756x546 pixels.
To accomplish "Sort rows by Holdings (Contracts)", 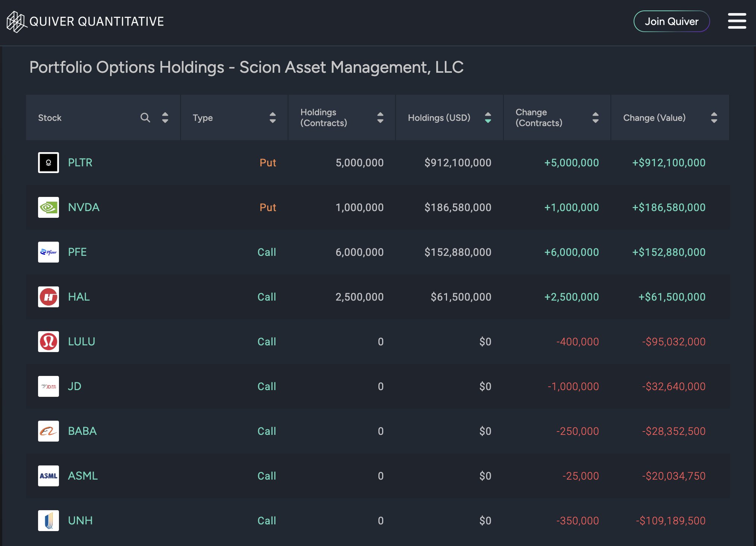I will [x=380, y=117].
